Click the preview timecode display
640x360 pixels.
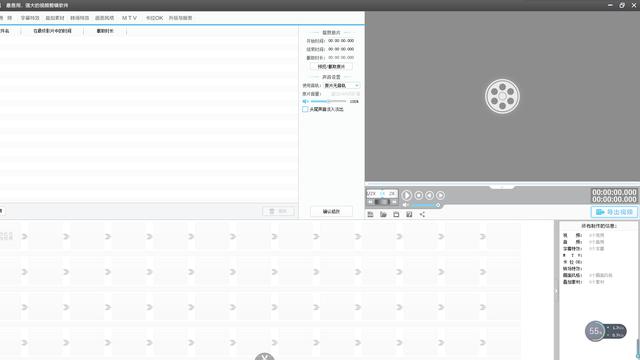(614, 196)
